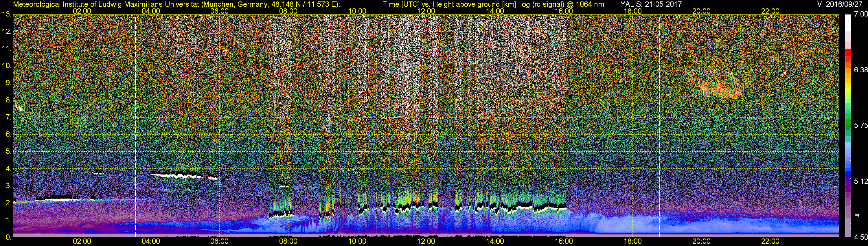Viewport: 868px width, 246px height.
Task: Click the small 'eq' colorbar label
Action: (857, 215)
